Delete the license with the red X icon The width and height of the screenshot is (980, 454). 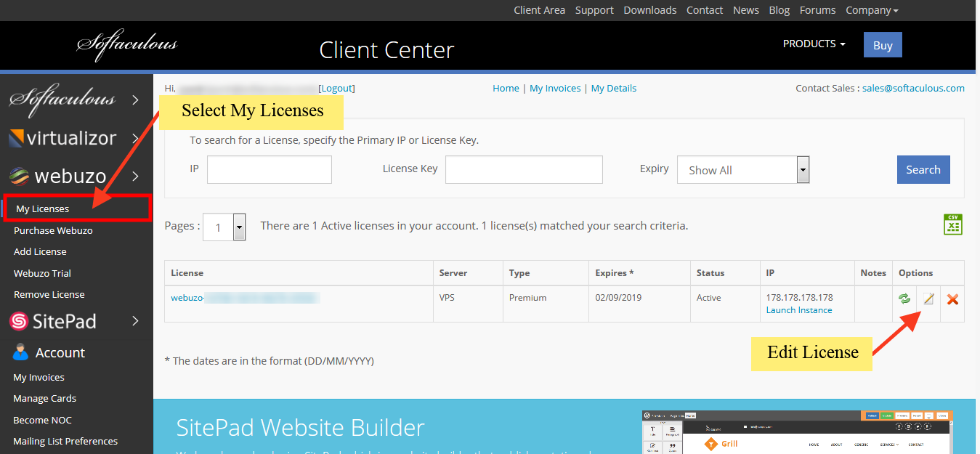point(952,299)
